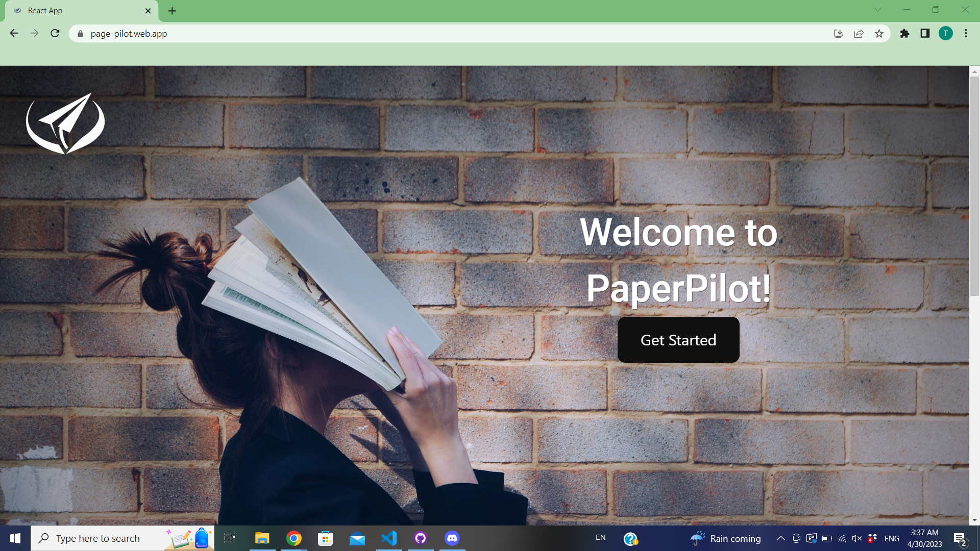The width and height of the screenshot is (980, 551).
Task: Go back using browser back arrow
Action: coord(14,34)
